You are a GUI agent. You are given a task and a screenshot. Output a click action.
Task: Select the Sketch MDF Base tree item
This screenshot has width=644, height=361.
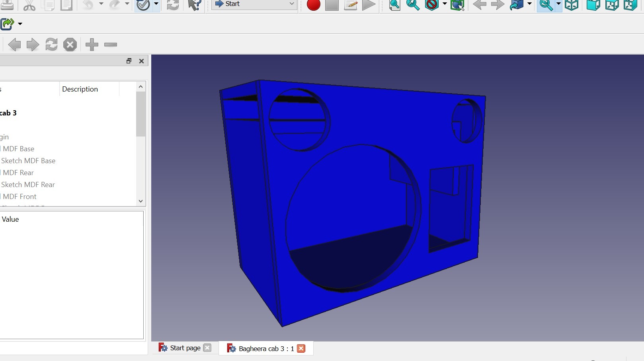point(28,161)
